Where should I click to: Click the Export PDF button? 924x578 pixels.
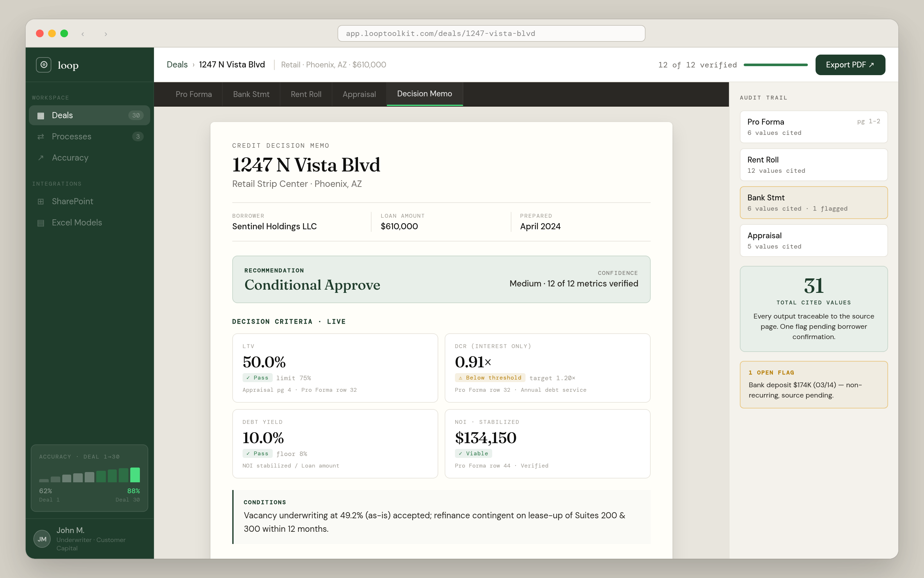[850, 65]
